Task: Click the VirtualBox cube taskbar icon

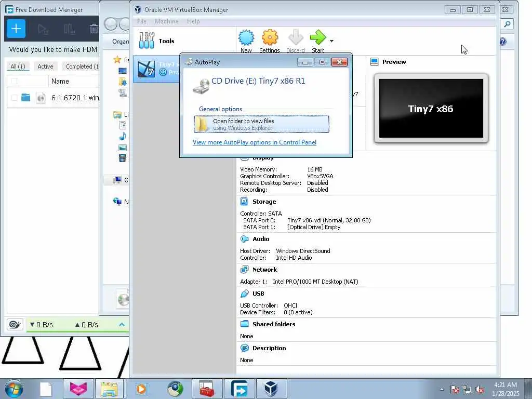Action: pyautogui.click(x=271, y=389)
